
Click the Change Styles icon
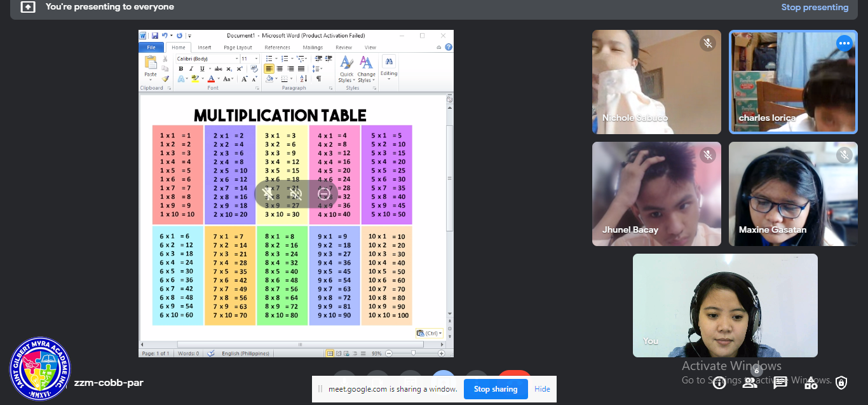coord(366,62)
